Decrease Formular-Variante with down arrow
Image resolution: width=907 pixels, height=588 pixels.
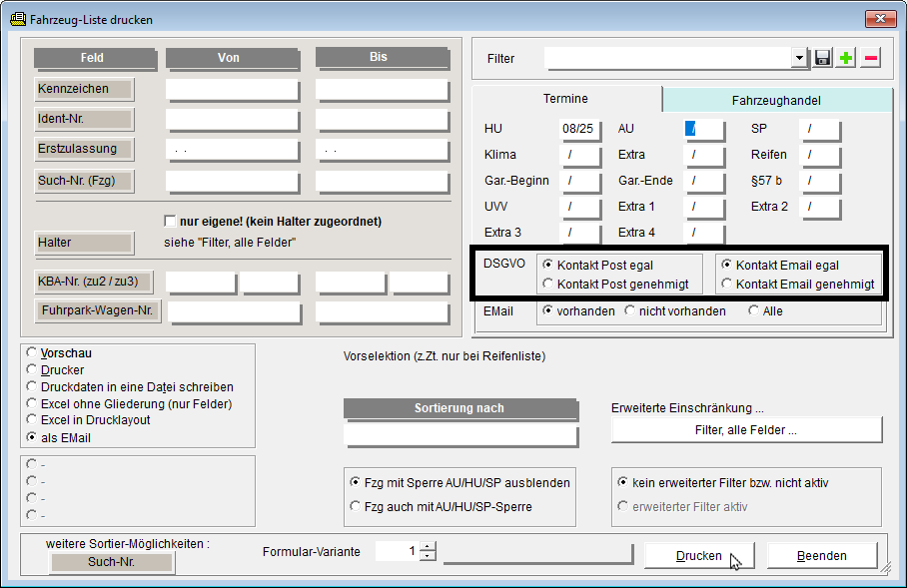(428, 556)
